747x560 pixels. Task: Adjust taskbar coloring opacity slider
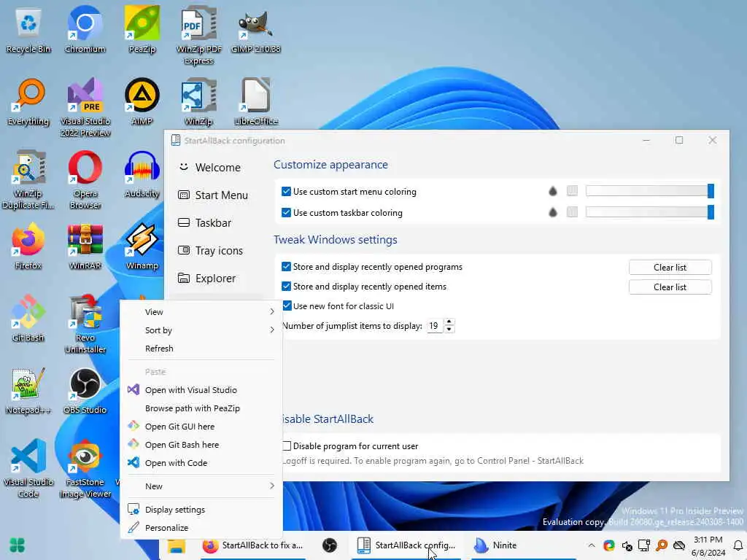tap(650, 212)
